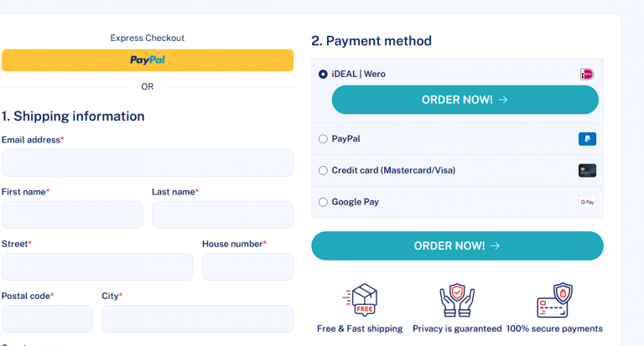Pick the Google Pay radio option
The image size is (644, 346).
click(324, 202)
